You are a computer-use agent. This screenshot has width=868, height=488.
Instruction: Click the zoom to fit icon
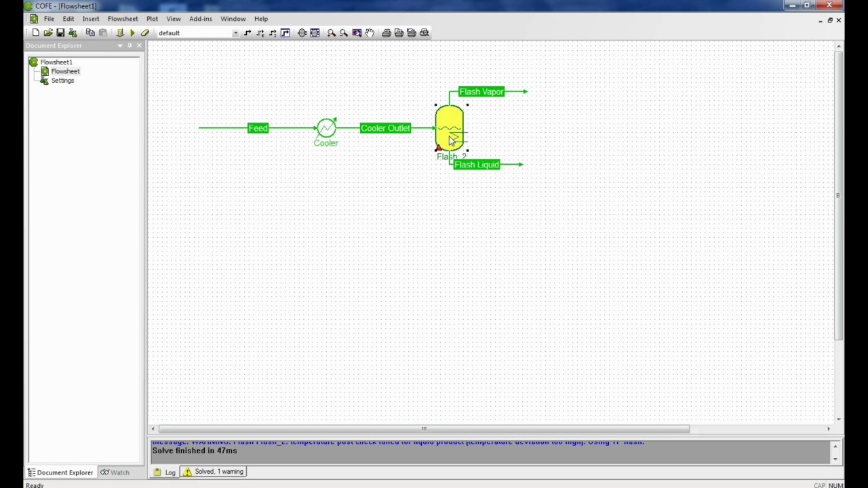tap(357, 33)
